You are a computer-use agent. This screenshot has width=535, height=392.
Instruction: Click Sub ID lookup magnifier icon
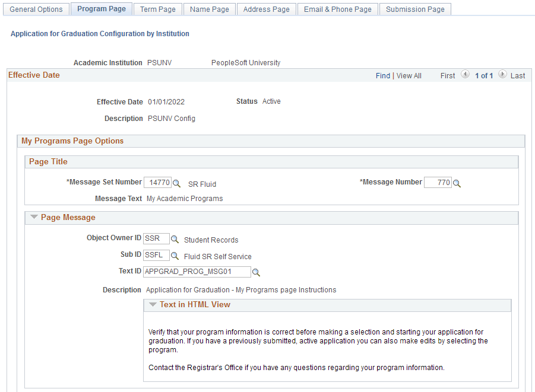point(175,256)
